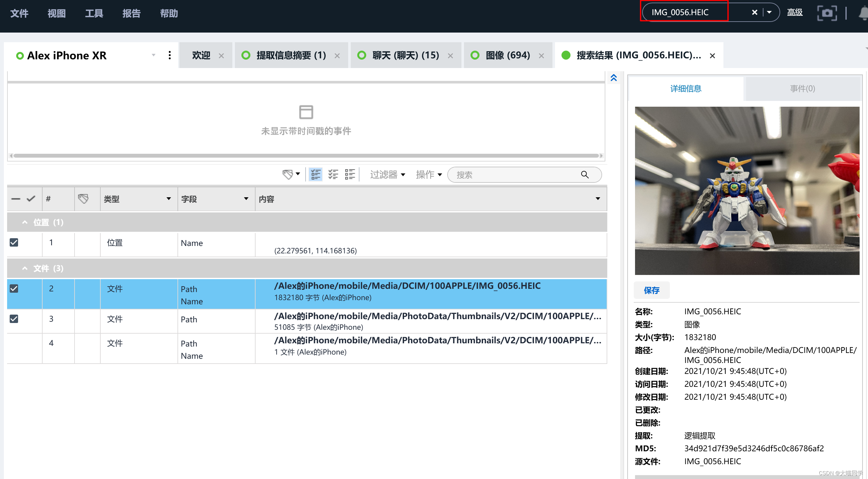868x479 pixels.
Task: Open the 操作 actions dropdown
Action: point(428,174)
